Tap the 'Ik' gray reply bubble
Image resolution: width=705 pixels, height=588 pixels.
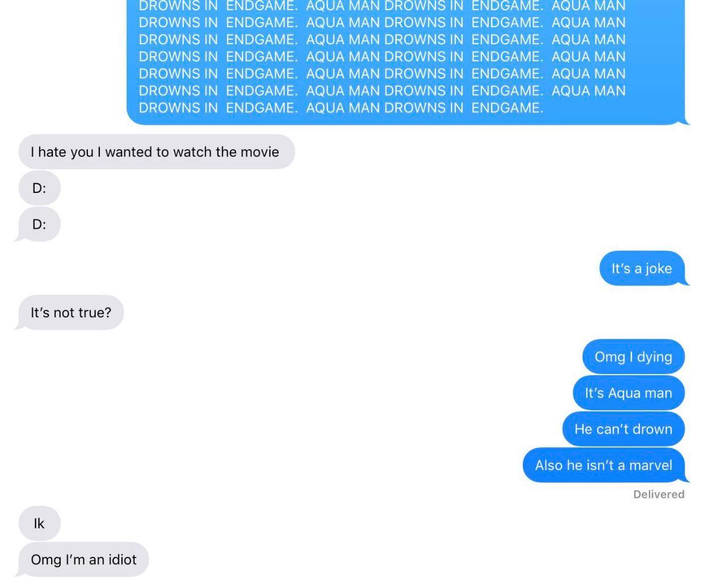[x=39, y=523]
